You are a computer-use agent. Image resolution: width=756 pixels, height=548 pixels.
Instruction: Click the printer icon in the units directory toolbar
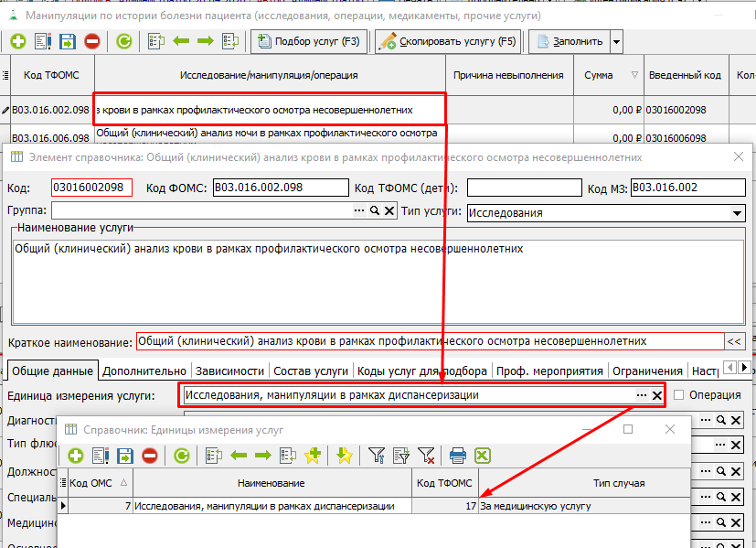[458, 455]
